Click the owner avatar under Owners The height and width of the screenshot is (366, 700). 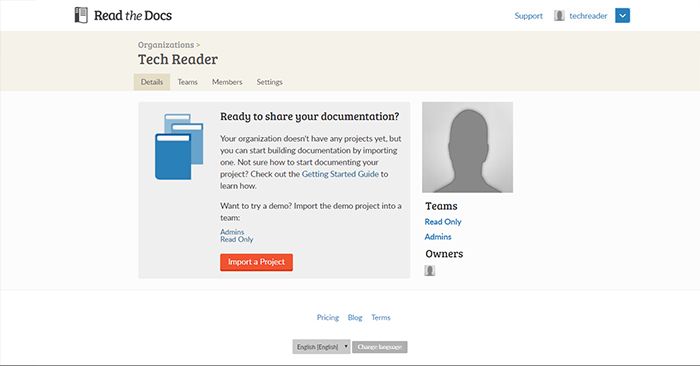(429, 270)
